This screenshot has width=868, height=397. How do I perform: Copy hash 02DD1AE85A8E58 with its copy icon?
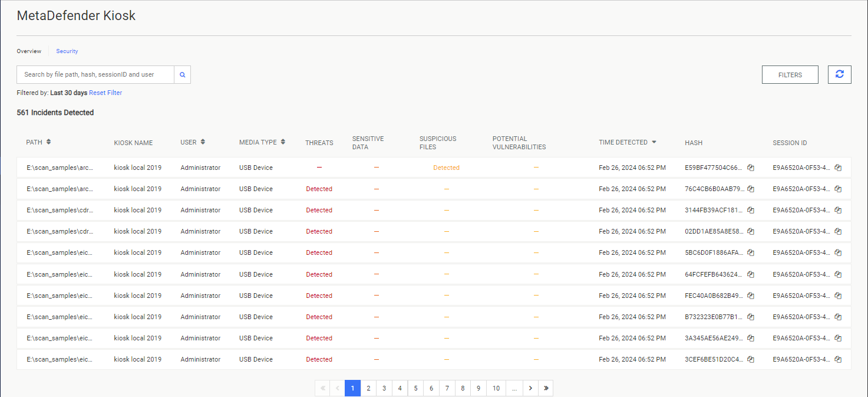pyautogui.click(x=751, y=231)
